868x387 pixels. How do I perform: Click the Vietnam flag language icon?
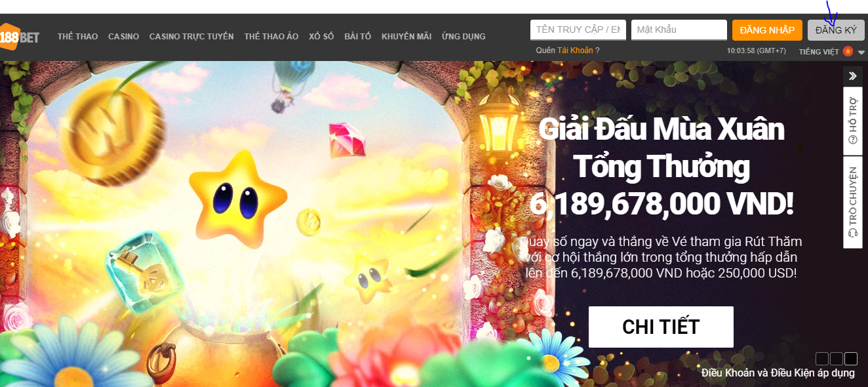848,51
